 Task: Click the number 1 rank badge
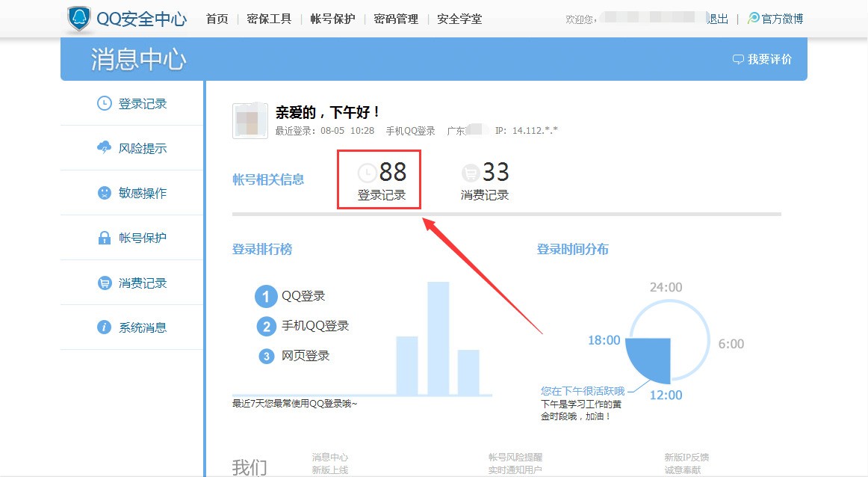(x=266, y=296)
